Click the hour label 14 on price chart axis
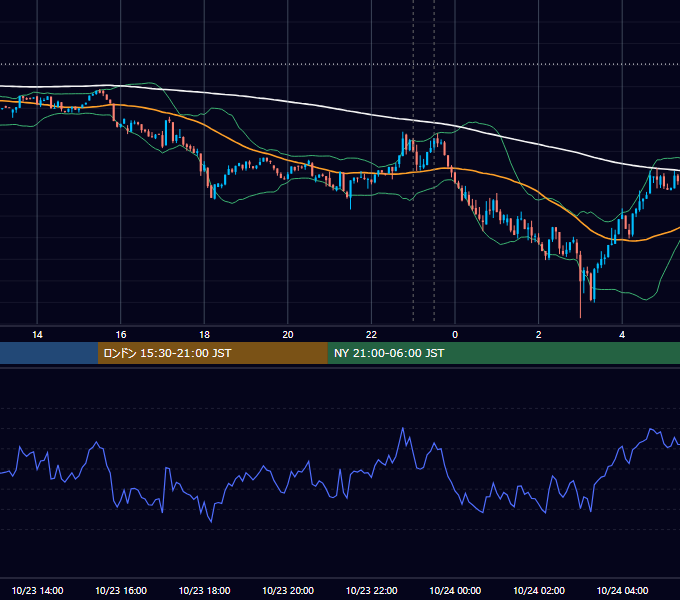The width and height of the screenshot is (680, 600). tap(37, 335)
